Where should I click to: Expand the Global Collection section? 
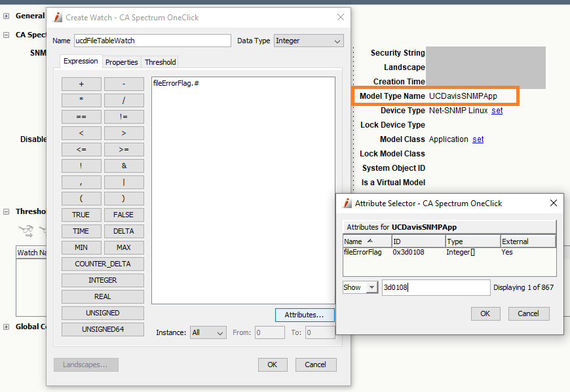[x=7, y=327]
